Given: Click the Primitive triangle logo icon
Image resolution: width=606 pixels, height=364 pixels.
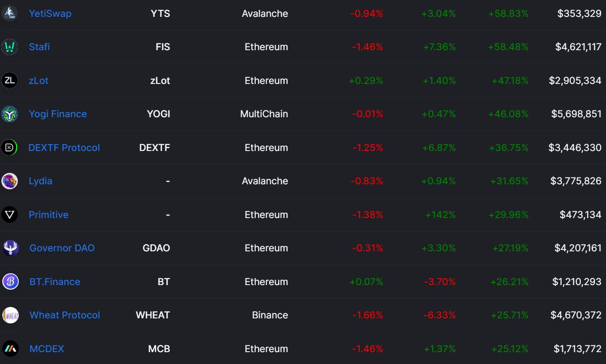Looking at the screenshot, I should [x=10, y=214].
